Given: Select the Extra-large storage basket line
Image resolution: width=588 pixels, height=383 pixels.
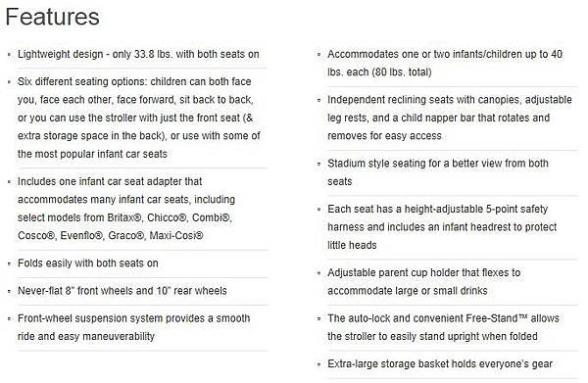Looking at the screenshot, I should click(x=440, y=363).
